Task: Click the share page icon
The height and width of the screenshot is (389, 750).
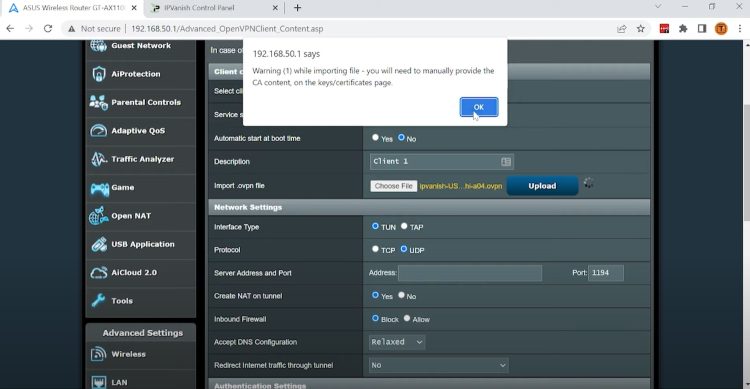Action: click(622, 29)
